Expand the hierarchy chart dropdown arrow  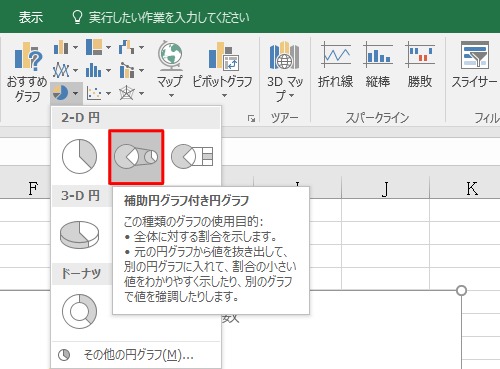point(108,47)
